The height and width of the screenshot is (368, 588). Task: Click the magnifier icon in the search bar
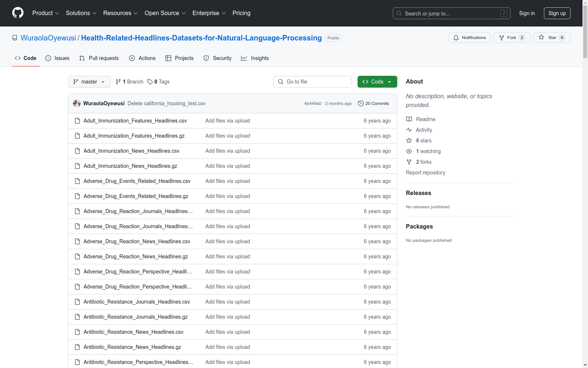399,13
